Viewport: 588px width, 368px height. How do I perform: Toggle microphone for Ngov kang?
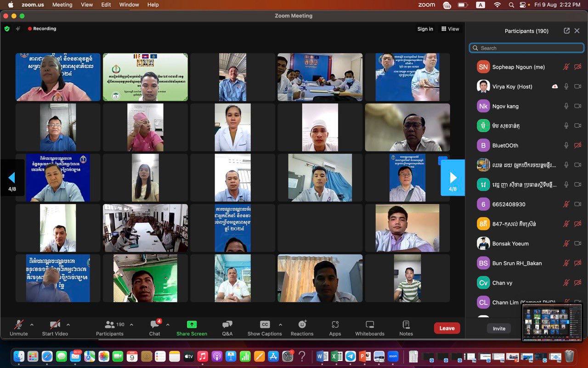[x=566, y=106]
